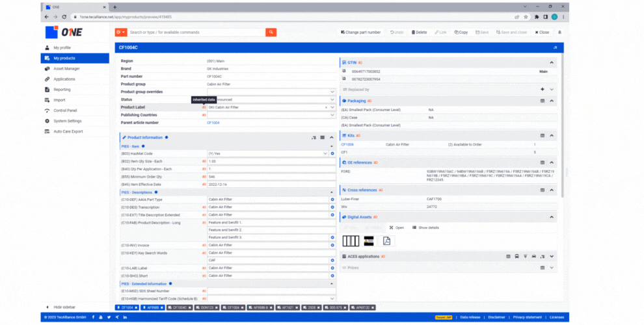Image resolution: width=644 pixels, height=325 pixels.
Task: Open table view in Packaging section
Action: (542, 101)
